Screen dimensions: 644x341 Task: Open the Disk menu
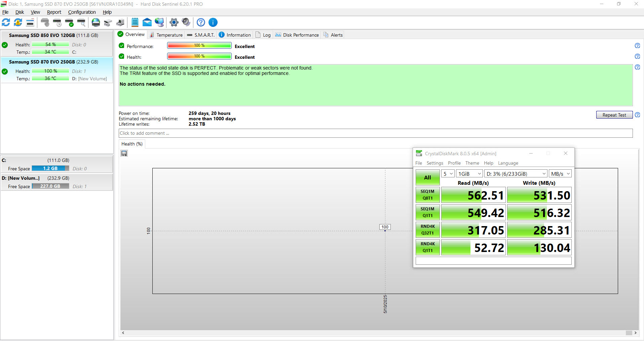(20, 12)
